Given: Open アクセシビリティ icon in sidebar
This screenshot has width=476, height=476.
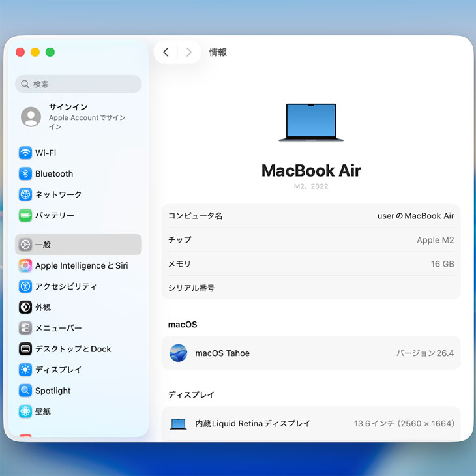Looking at the screenshot, I should (25, 286).
